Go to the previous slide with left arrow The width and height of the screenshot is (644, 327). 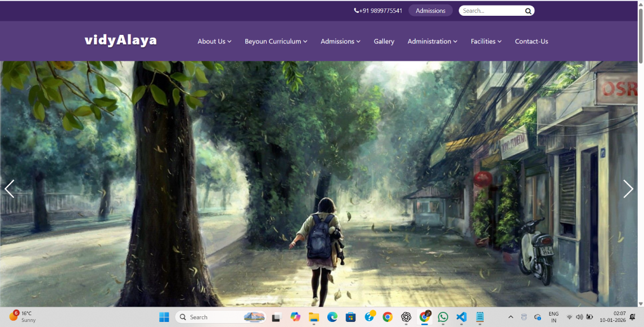point(10,189)
